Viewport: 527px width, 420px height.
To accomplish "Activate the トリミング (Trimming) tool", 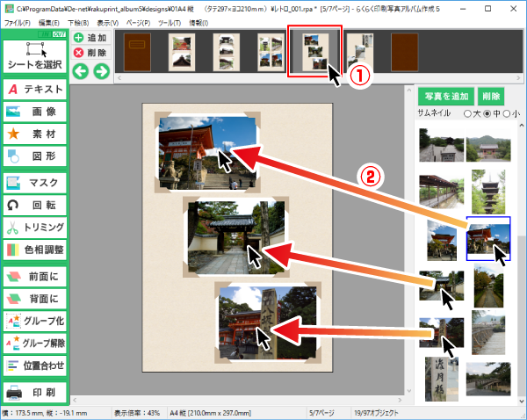I will (x=35, y=228).
